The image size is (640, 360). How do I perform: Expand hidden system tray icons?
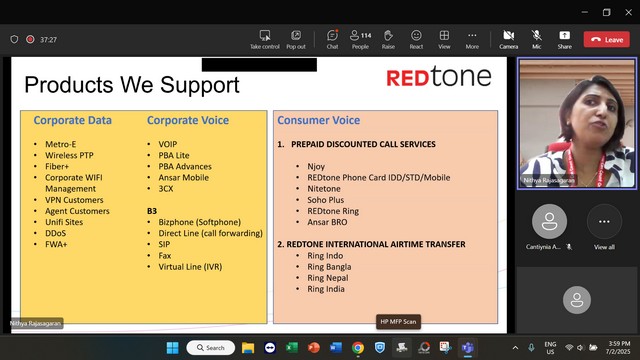pyautogui.click(x=516, y=348)
